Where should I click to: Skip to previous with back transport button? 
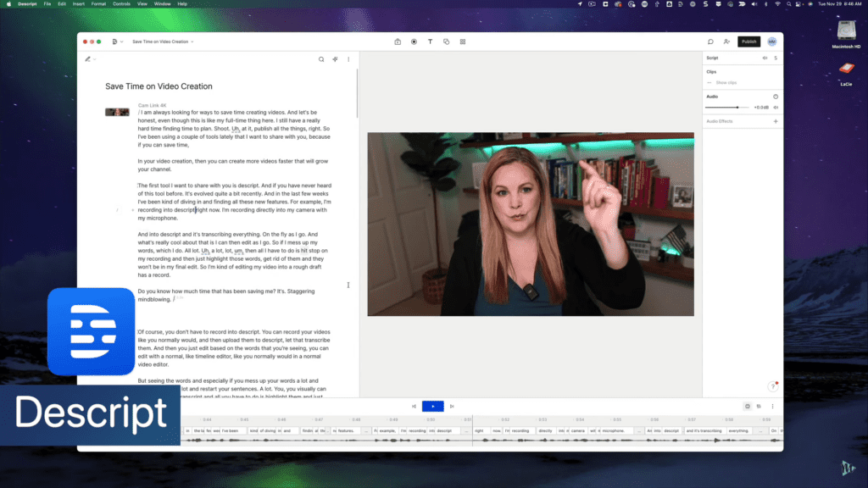[x=414, y=407]
